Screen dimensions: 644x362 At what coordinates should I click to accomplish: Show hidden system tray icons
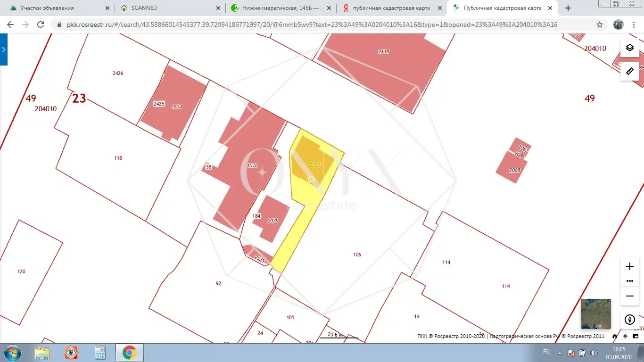(561, 353)
